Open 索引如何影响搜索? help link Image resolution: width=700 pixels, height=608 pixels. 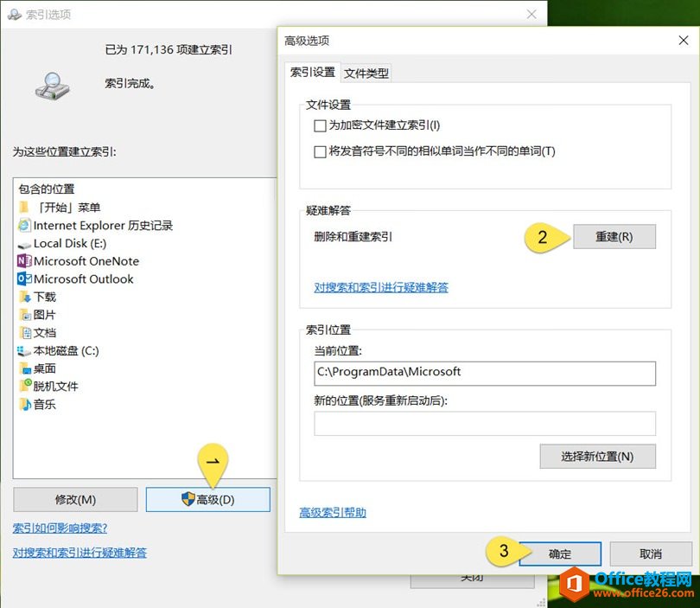[60, 528]
